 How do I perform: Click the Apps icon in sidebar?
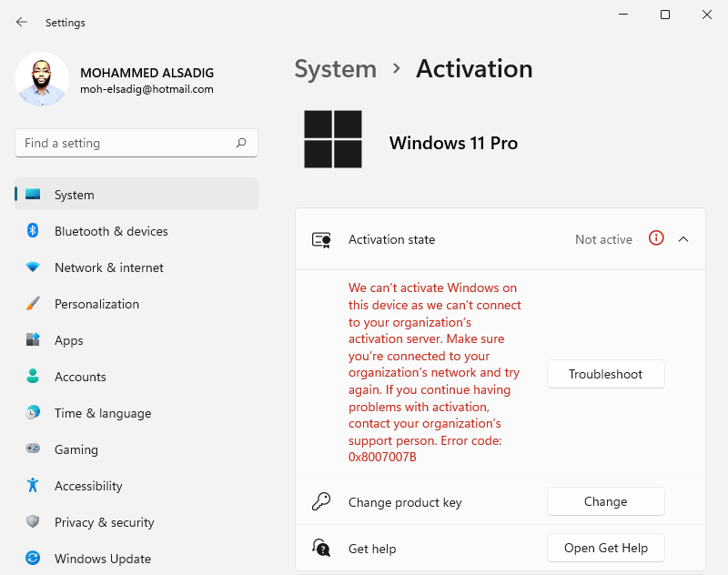click(x=33, y=339)
